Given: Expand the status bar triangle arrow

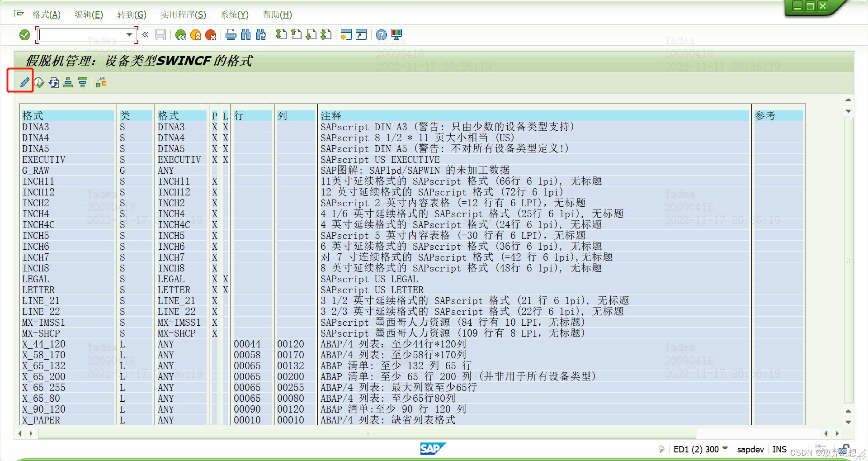Looking at the screenshot, I should (x=662, y=449).
